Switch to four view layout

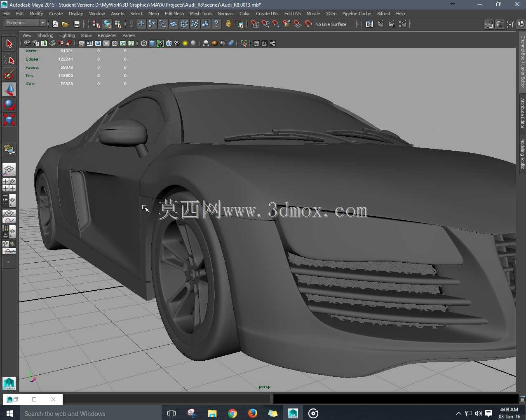pos(9,185)
